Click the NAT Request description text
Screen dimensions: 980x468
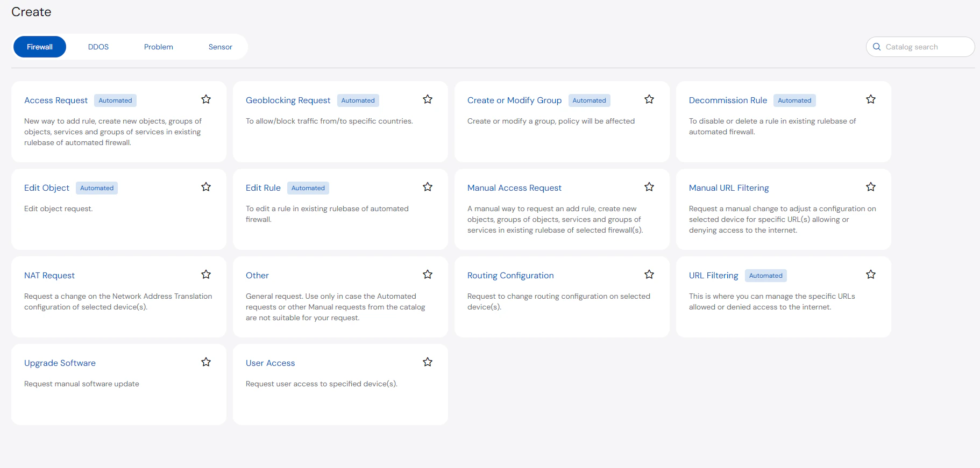[x=118, y=301]
